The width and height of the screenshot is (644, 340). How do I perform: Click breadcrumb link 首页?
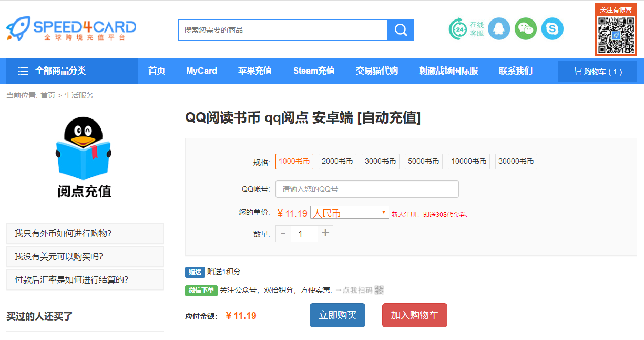[x=48, y=95]
